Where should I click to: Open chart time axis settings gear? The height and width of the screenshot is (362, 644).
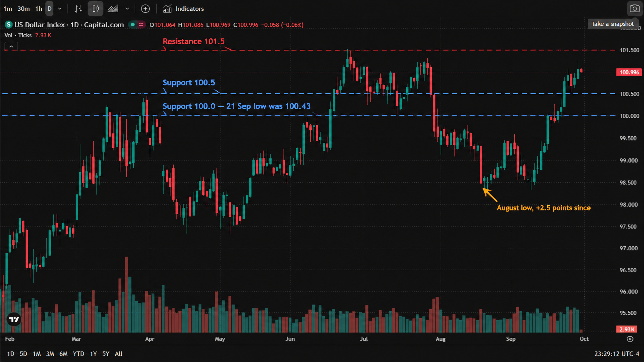click(630, 339)
